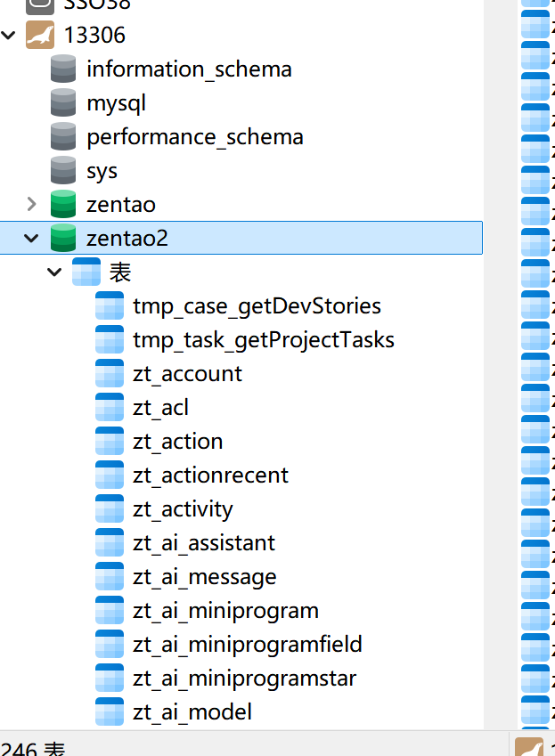555x756 pixels.
Task: Click the zt_ai_message table icon
Action: [x=110, y=576]
